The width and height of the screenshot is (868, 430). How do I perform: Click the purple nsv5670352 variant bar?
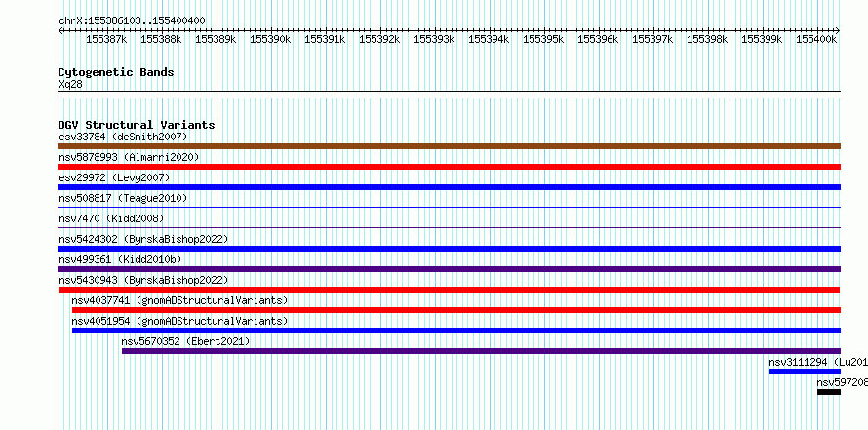[481, 351]
